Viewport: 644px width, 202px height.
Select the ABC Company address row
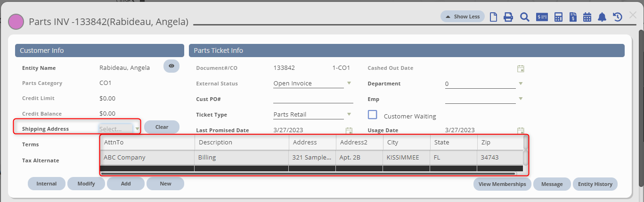(311, 158)
